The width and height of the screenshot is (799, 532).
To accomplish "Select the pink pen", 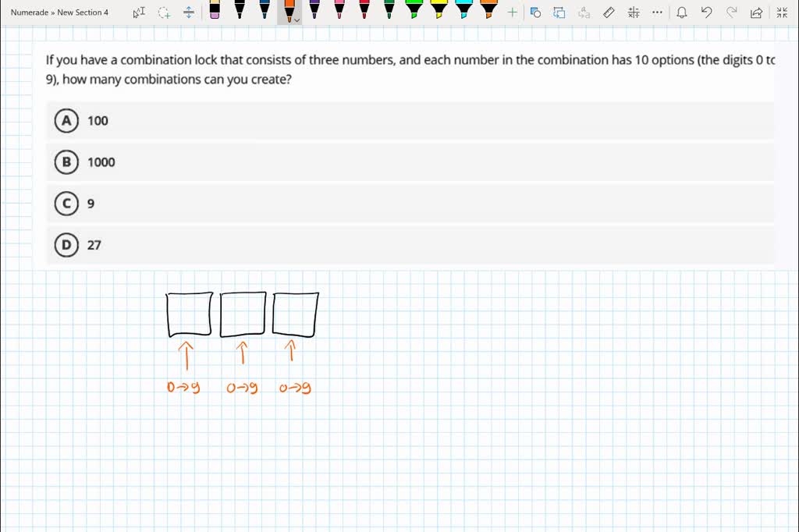I will coord(339,9).
